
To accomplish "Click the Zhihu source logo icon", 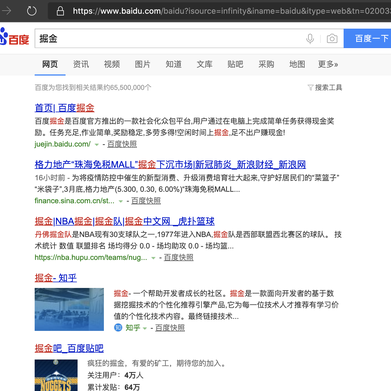I will 118,328.
